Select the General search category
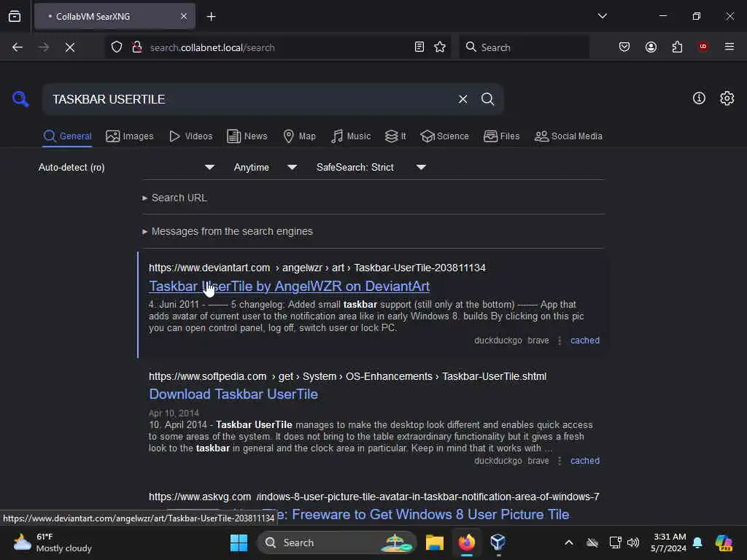 67,136
